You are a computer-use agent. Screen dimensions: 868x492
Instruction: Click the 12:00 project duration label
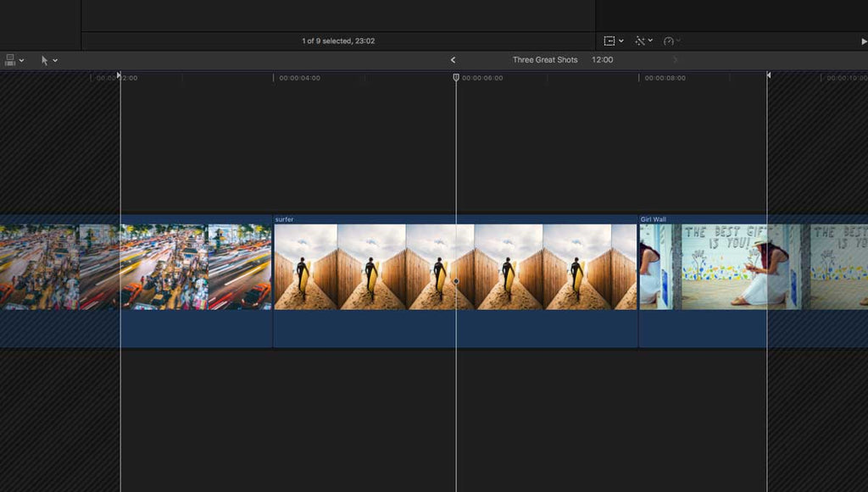602,60
